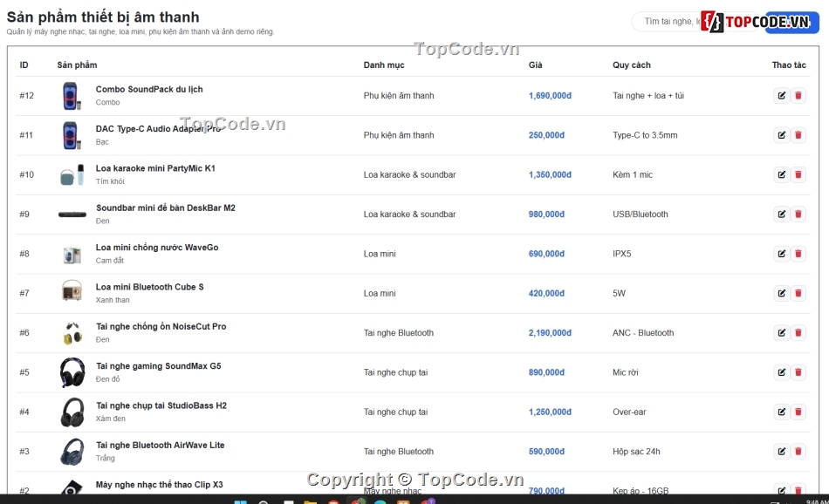Remove Soundbar mini để bàn DeskBar M2
The image size is (829, 504).
click(x=798, y=214)
